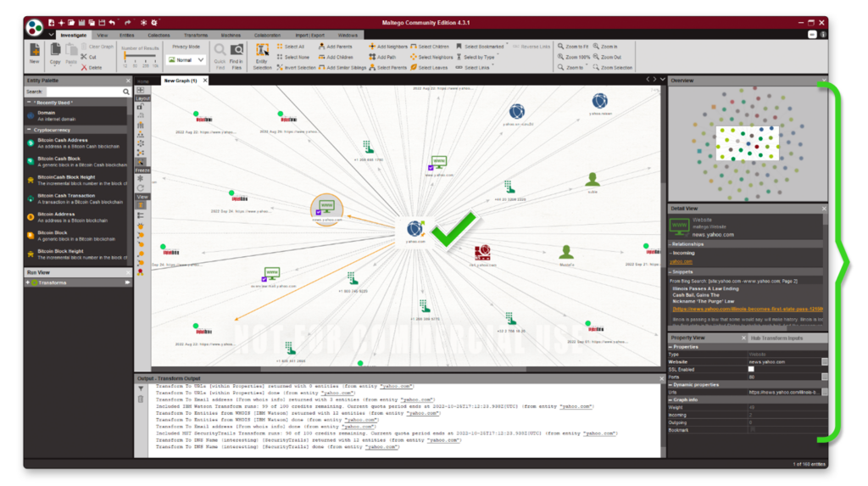Open the Quick Find magnifier
868x486 pixels.
220,50
